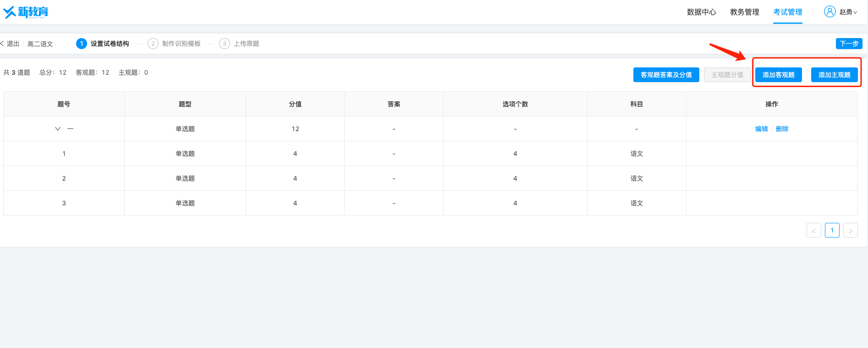Open the 赵勇 user dropdown
The height and width of the screenshot is (348, 868).
[x=848, y=12]
